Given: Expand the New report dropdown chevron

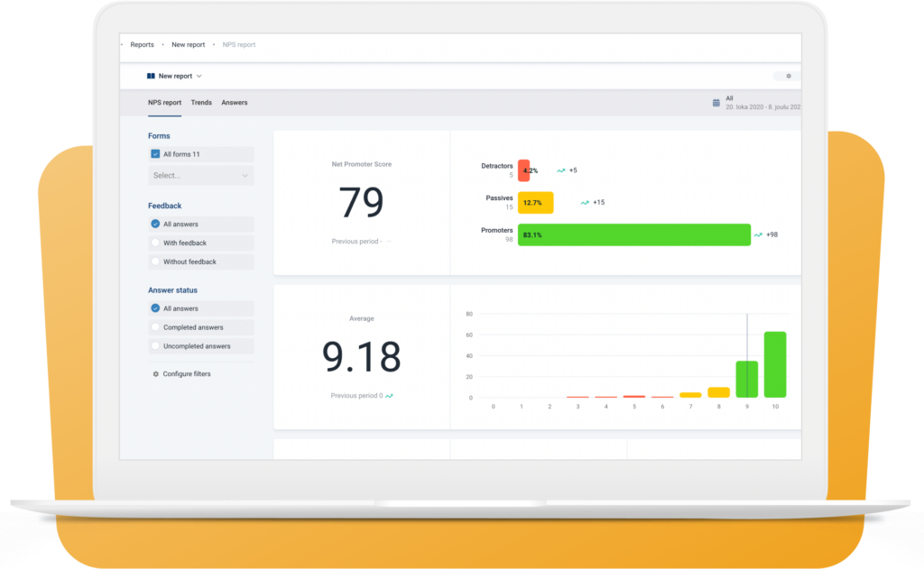Looking at the screenshot, I should coord(199,77).
